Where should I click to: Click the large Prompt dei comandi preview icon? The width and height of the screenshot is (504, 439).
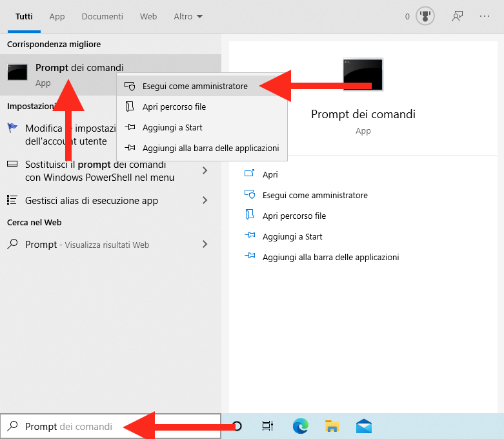pyautogui.click(x=363, y=74)
